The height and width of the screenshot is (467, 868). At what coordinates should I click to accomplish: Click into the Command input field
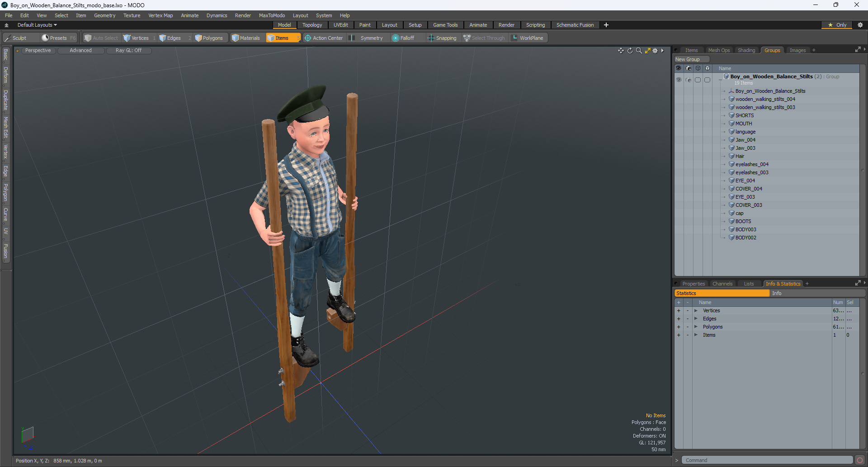[767, 460]
